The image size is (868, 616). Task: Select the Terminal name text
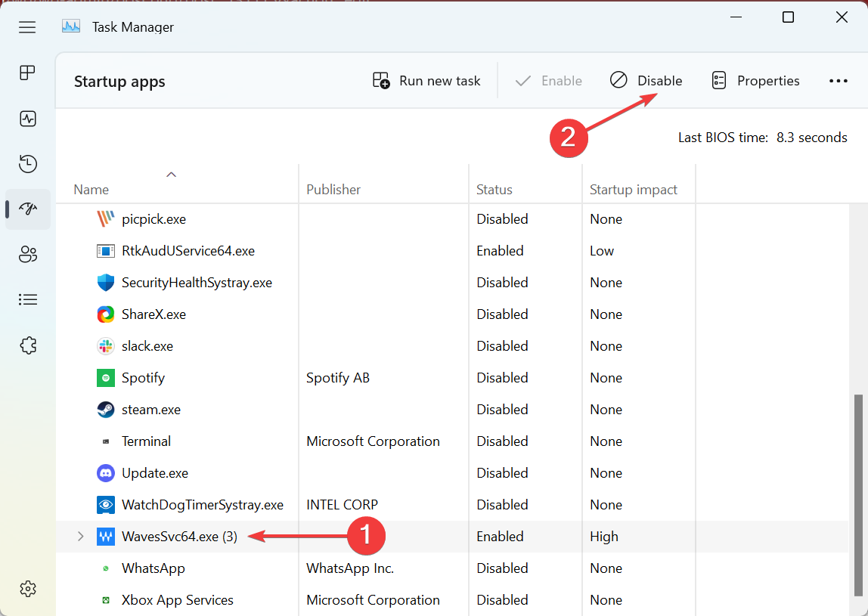click(146, 441)
